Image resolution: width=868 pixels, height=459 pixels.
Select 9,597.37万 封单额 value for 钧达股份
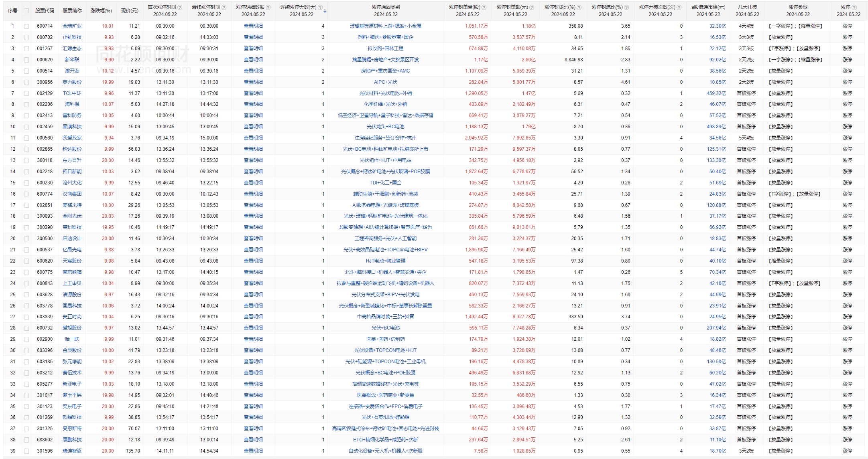[x=524, y=149]
